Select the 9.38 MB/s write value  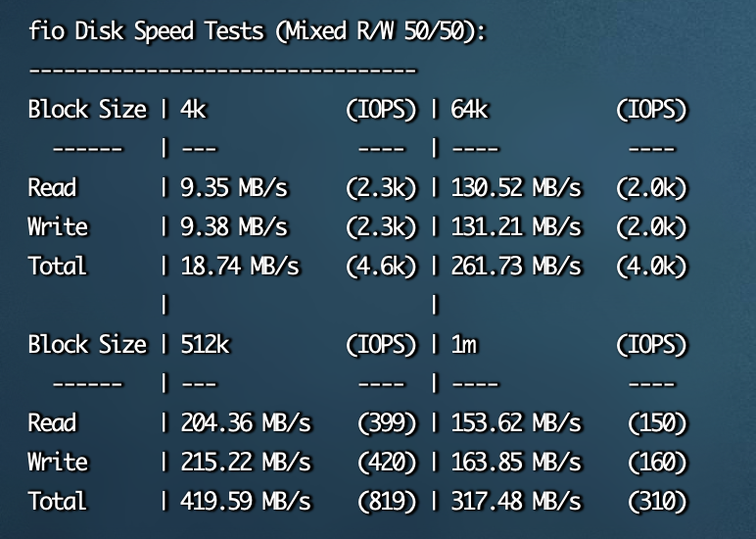click(x=234, y=226)
